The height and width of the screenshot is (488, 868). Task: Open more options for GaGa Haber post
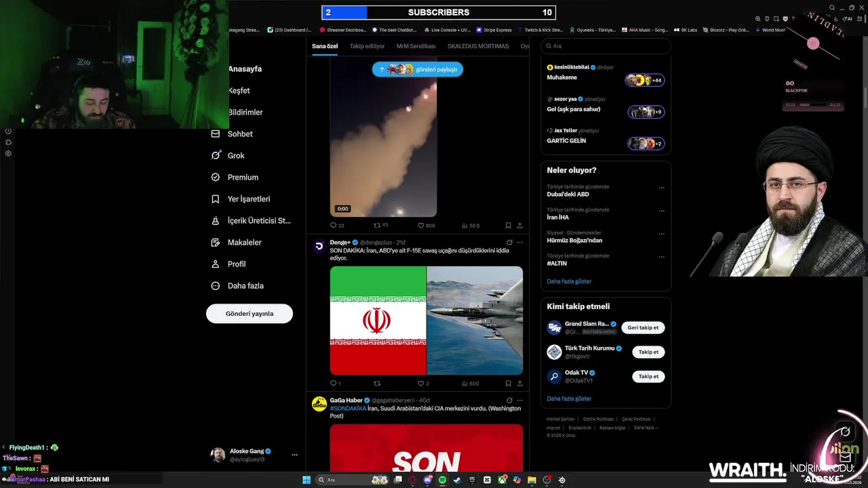(520, 400)
